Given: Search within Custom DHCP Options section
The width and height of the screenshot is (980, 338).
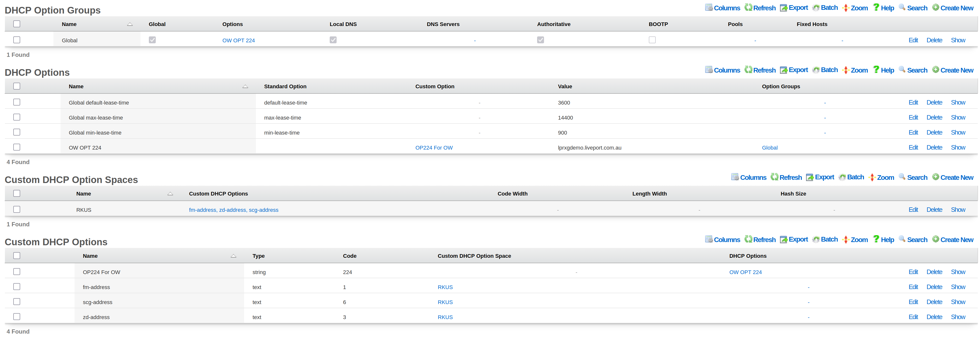Looking at the screenshot, I should 913,240.
